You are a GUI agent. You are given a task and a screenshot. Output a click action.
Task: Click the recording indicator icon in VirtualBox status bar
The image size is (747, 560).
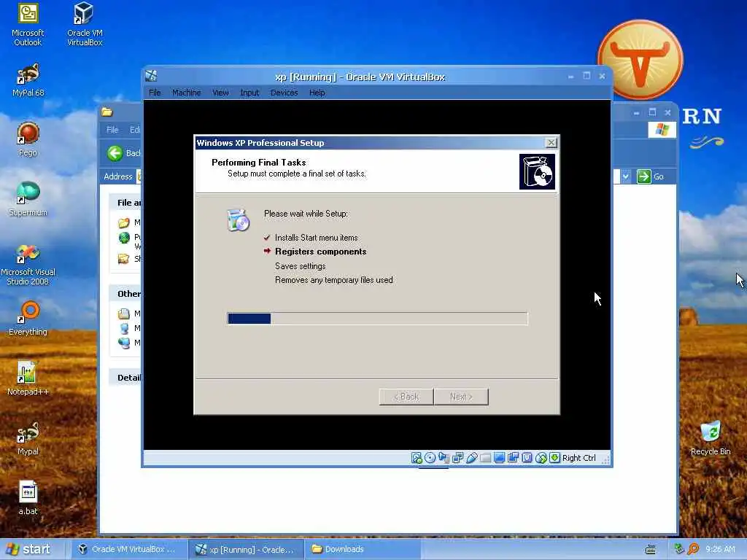click(x=513, y=458)
